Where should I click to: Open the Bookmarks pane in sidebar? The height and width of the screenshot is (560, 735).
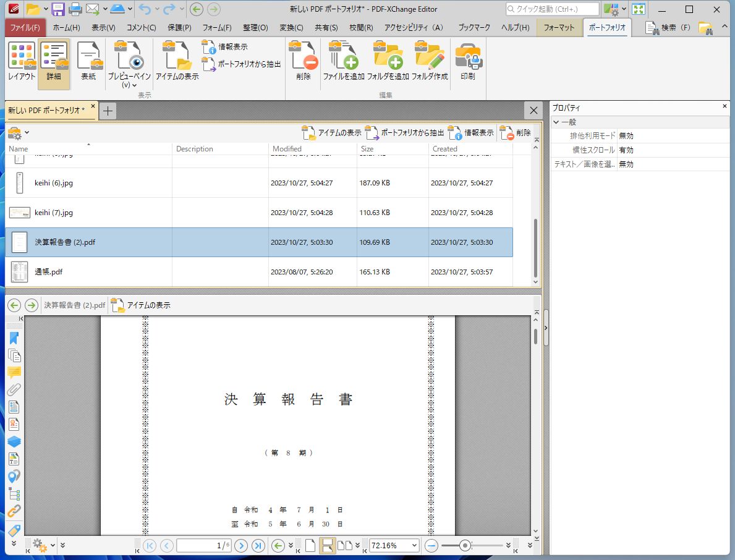(14, 338)
